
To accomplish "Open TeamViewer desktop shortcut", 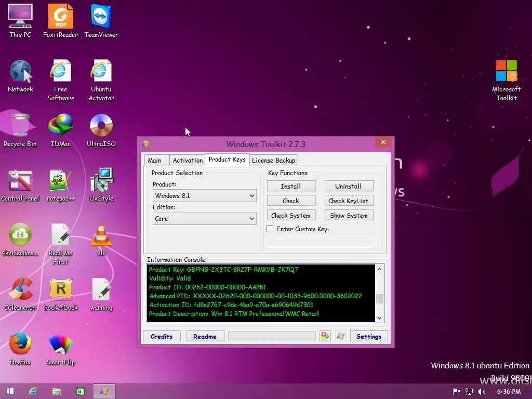I will pos(101,21).
